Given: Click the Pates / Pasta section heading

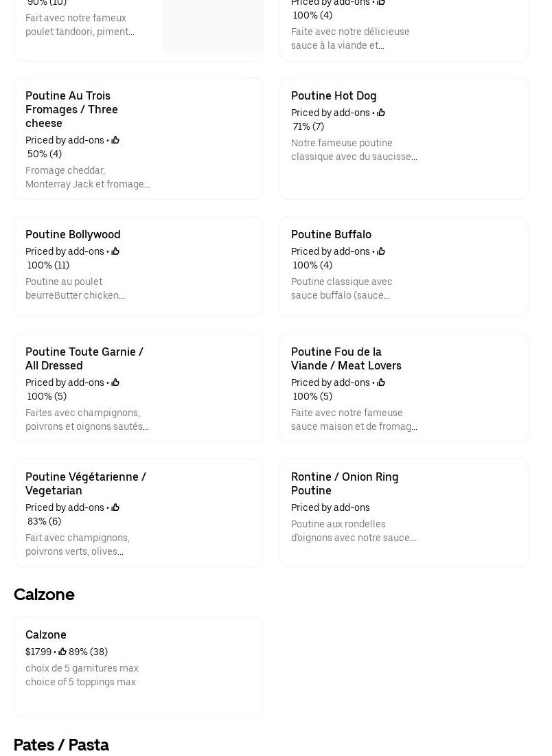Looking at the screenshot, I should (x=61, y=745).
